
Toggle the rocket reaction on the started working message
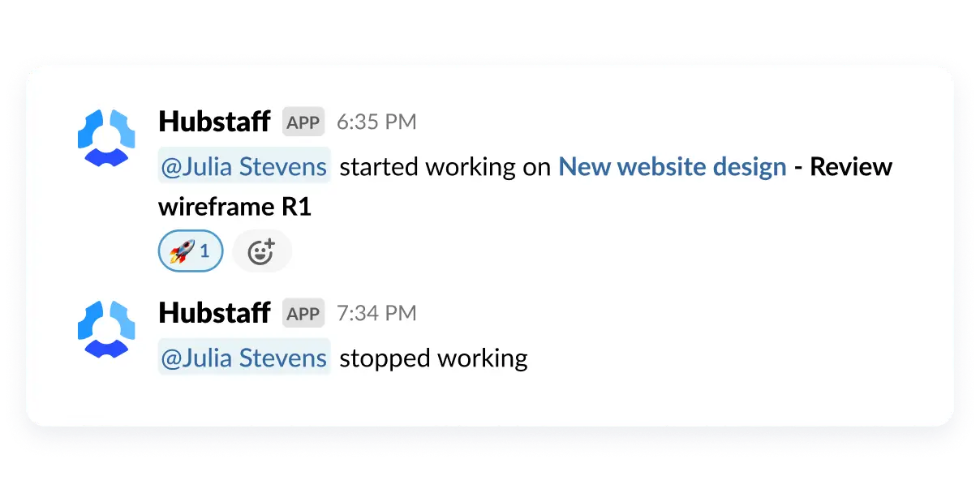(x=190, y=251)
